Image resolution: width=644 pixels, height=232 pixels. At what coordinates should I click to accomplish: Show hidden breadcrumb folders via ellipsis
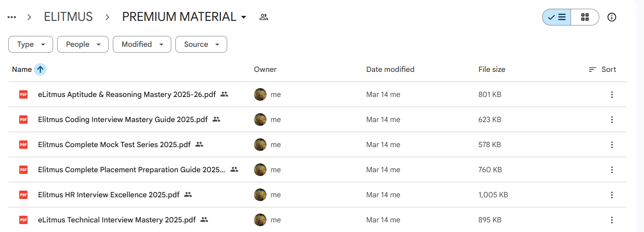pos(12,17)
